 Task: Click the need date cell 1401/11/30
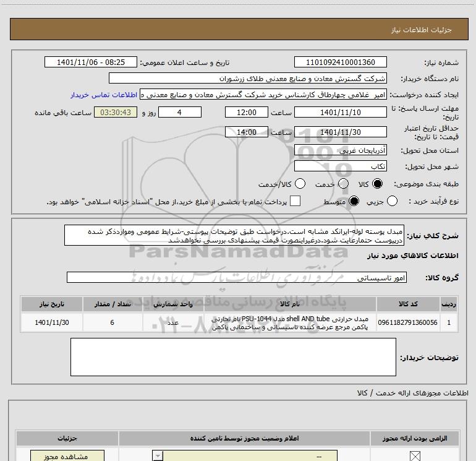pyautogui.click(x=51, y=322)
